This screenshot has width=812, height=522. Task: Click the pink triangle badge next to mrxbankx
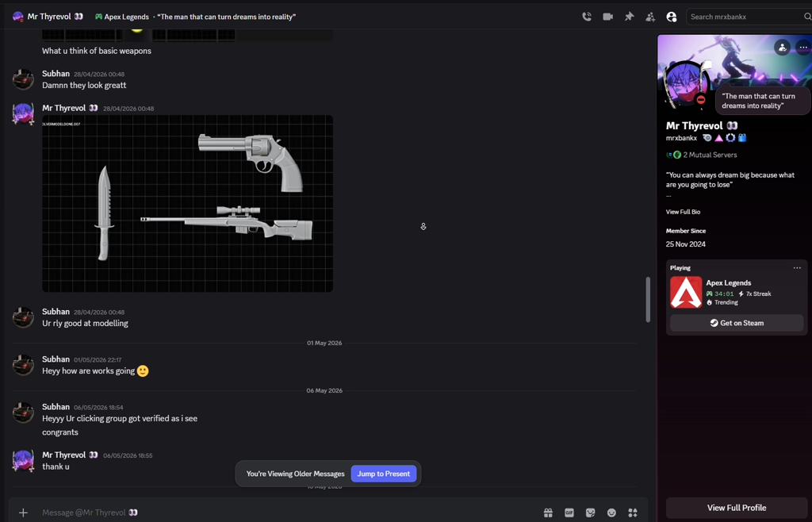(718, 138)
